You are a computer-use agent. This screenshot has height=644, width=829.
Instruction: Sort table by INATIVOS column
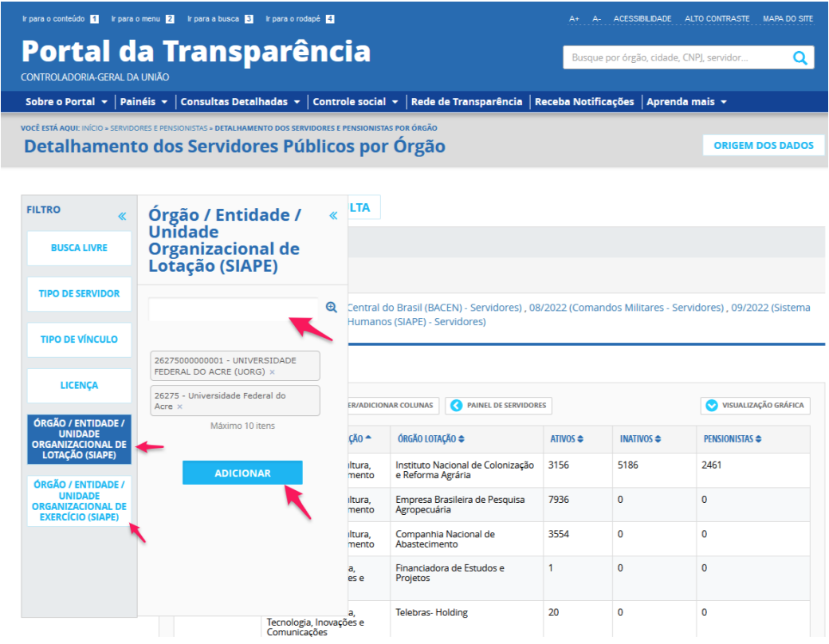coord(642,439)
